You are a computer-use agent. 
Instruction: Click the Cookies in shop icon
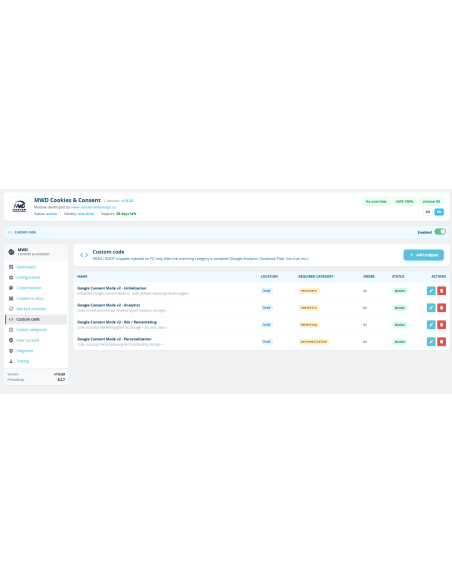click(x=11, y=298)
